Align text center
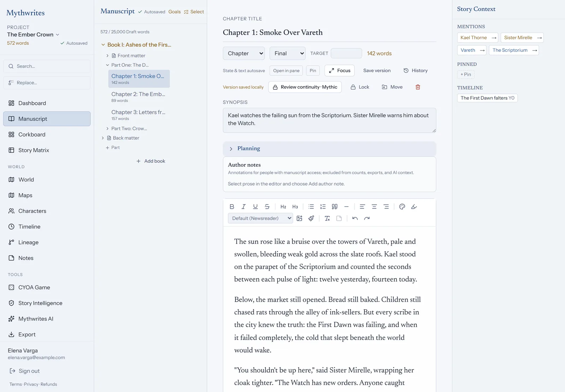Viewport: 565px width, 392px height. [x=374, y=207]
